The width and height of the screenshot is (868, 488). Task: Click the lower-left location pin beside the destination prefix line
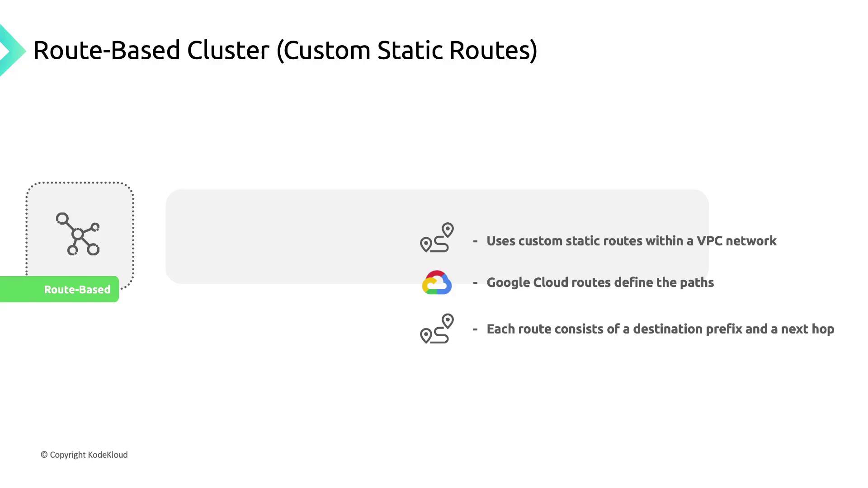(x=425, y=336)
